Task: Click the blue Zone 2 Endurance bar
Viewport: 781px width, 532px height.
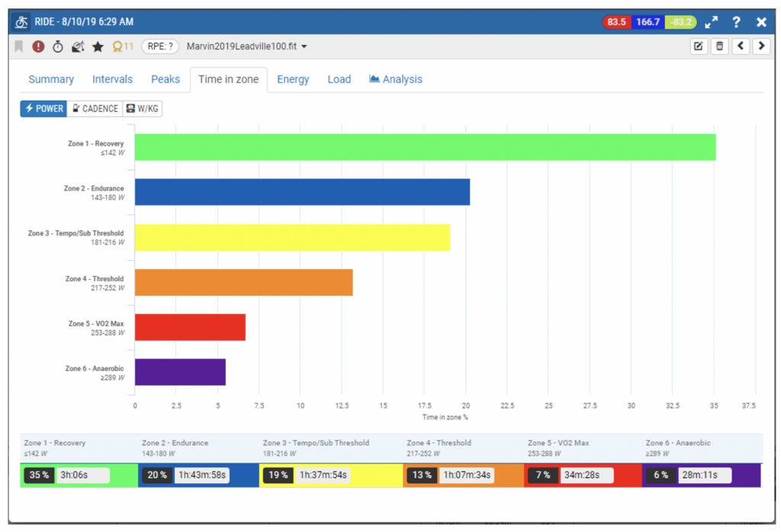Action: tap(302, 192)
